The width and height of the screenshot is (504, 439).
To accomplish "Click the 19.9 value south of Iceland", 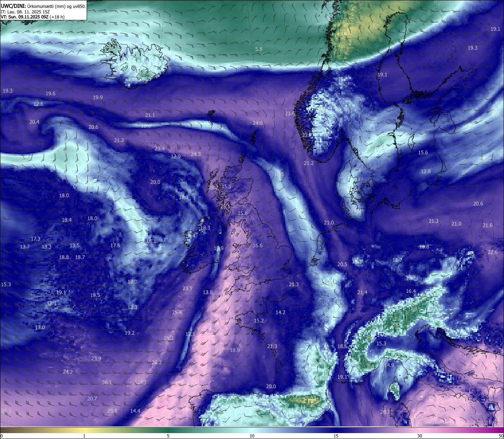I will [x=98, y=97].
